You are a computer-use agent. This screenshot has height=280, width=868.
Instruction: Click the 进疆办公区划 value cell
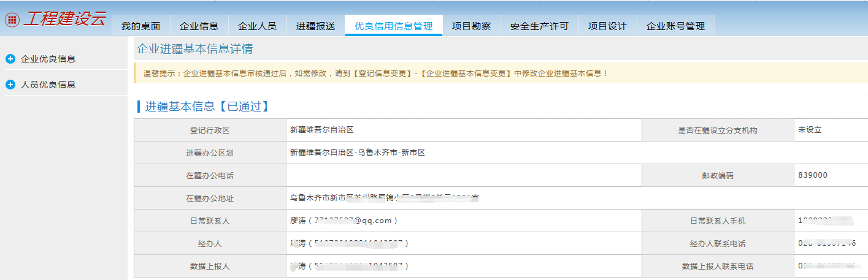pos(358,153)
